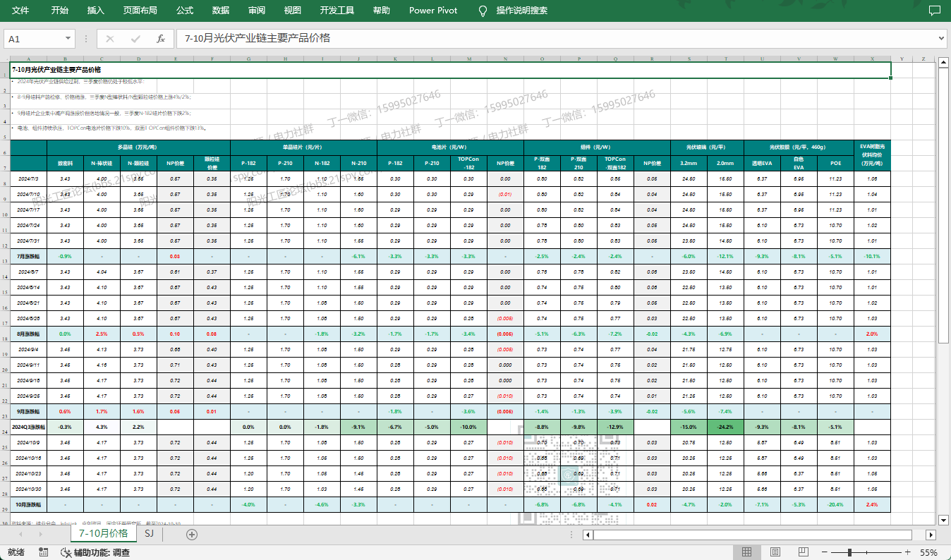Open the 公式 ribbon tab

(x=185, y=11)
